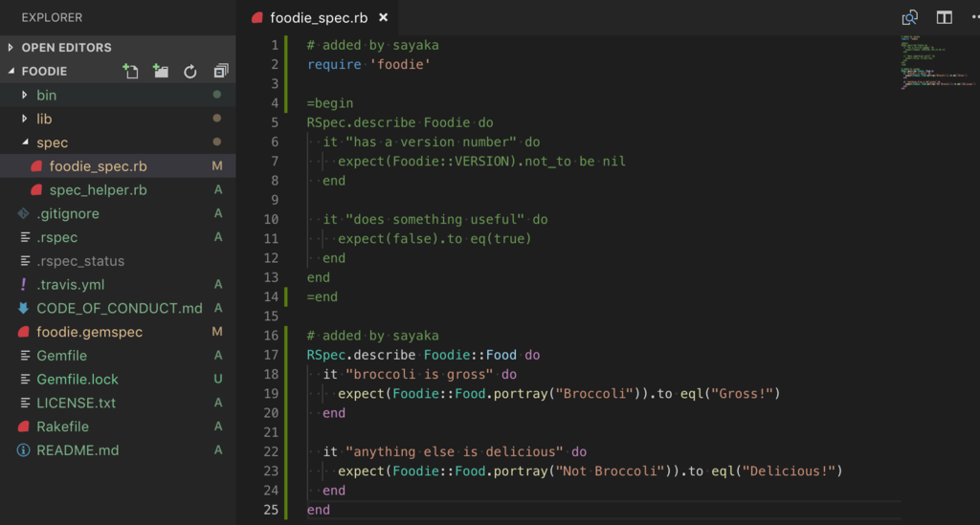This screenshot has width=980, height=525.
Task: Click the ruby icon beside spec_helper.rb
Action: [37, 189]
